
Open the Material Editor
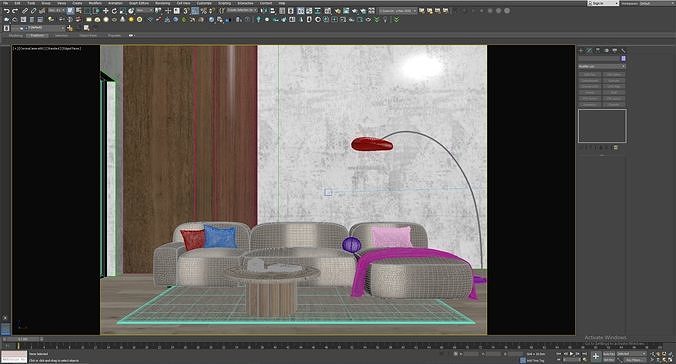click(x=328, y=11)
